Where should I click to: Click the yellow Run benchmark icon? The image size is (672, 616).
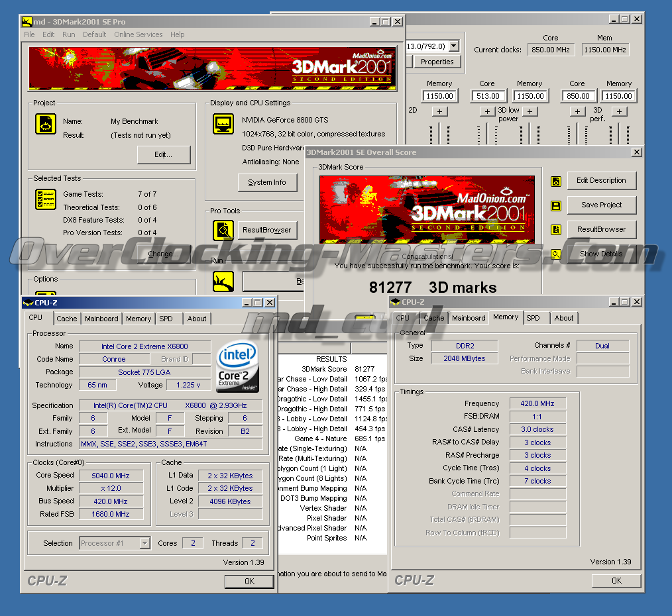coord(223,282)
